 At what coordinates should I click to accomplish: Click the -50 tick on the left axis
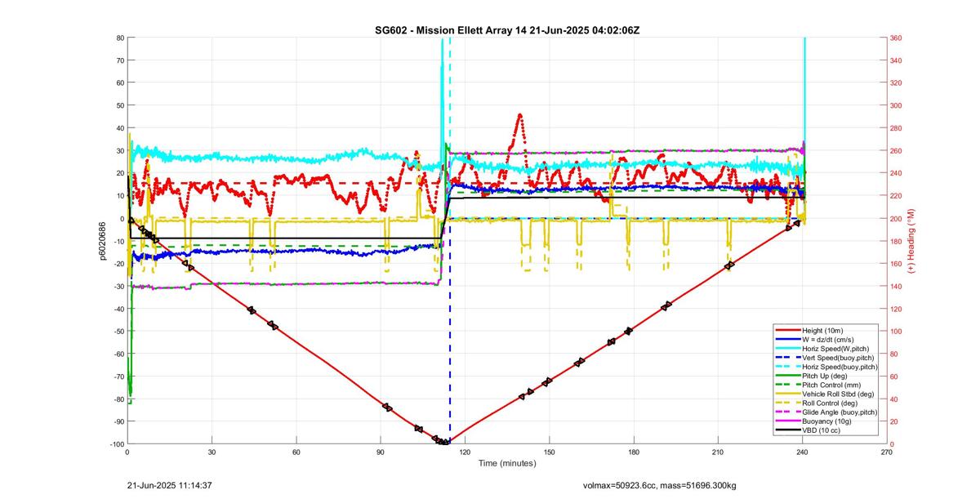pos(118,331)
